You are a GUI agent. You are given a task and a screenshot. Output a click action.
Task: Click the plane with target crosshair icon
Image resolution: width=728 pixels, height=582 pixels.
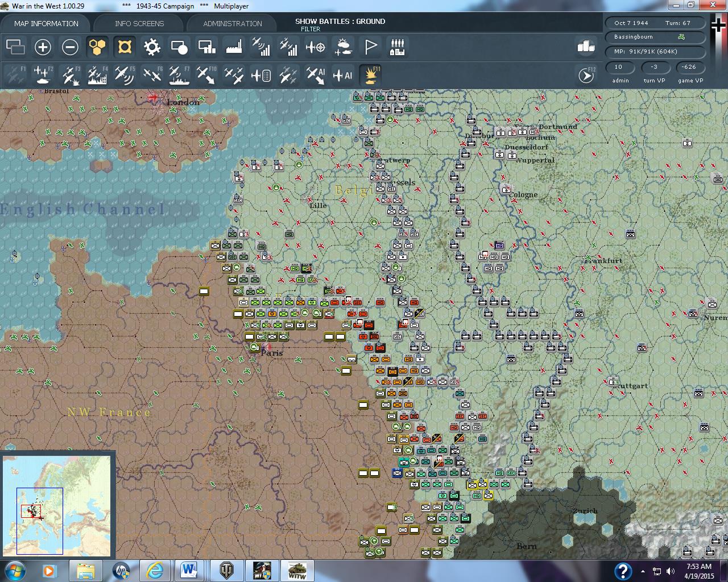(x=316, y=47)
